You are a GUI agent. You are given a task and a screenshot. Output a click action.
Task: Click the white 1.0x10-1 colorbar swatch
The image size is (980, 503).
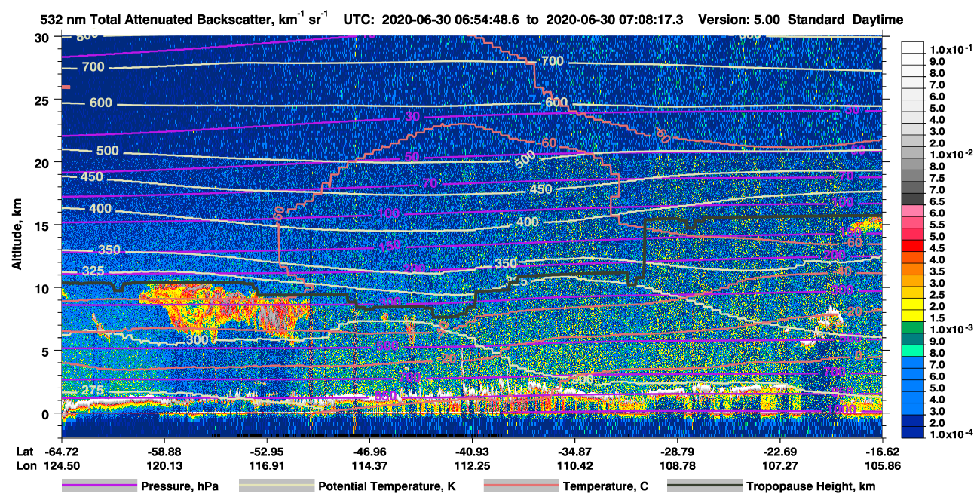point(912,48)
